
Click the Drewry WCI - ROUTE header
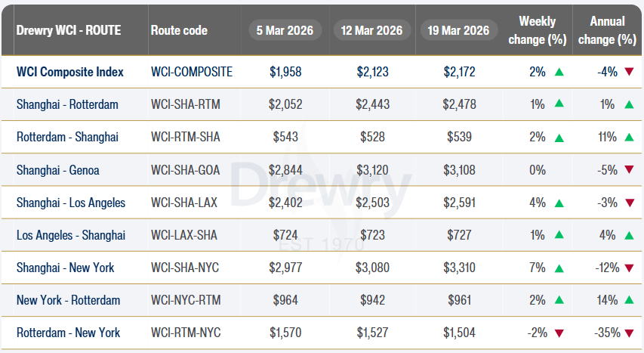coord(69,30)
